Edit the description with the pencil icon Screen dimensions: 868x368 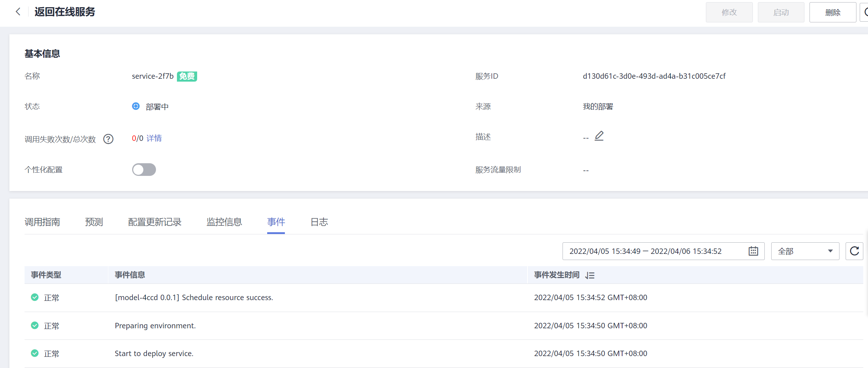click(x=599, y=136)
